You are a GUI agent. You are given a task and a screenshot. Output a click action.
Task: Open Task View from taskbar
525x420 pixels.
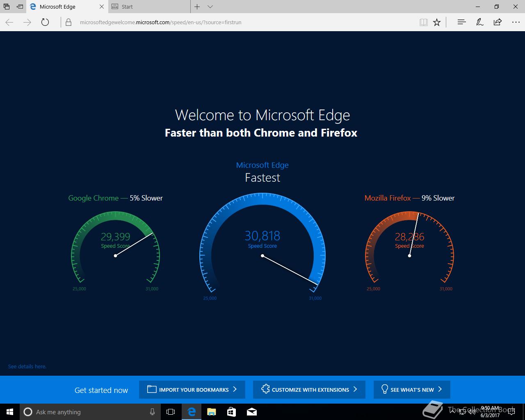[x=171, y=412]
